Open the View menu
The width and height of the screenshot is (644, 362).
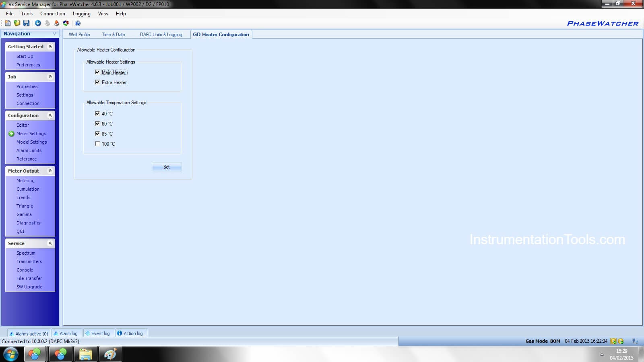pos(103,13)
